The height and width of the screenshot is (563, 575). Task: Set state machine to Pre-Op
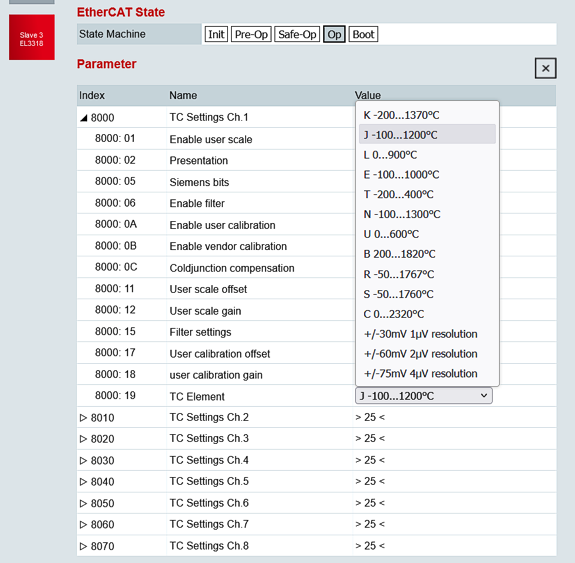(251, 34)
